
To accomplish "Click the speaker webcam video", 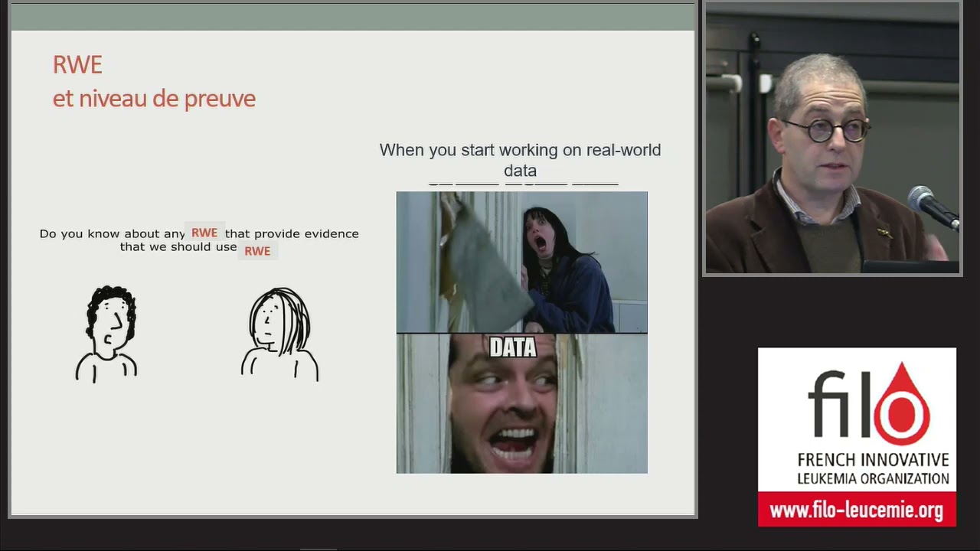I will [x=832, y=139].
